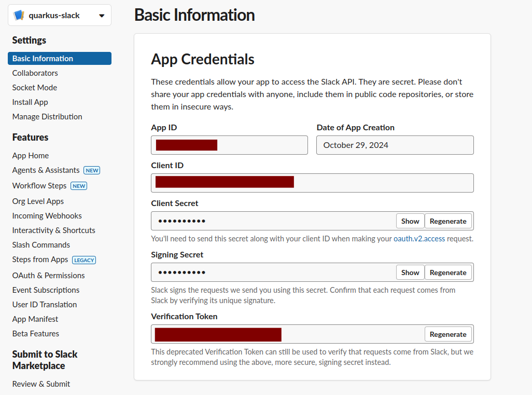Viewport: 532px width, 395px height.
Task: Click the App Credentials heading
Action: 203,59
